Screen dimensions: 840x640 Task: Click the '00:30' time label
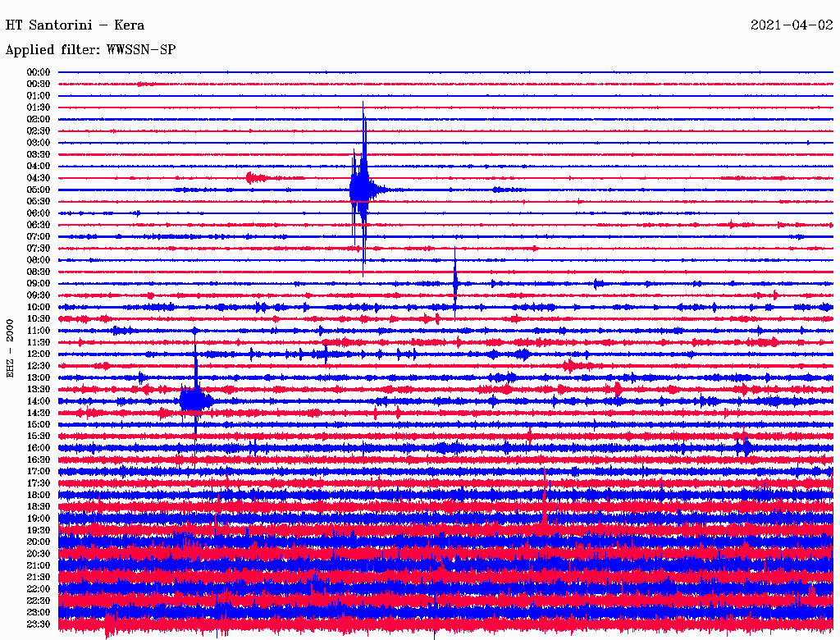pyautogui.click(x=38, y=84)
